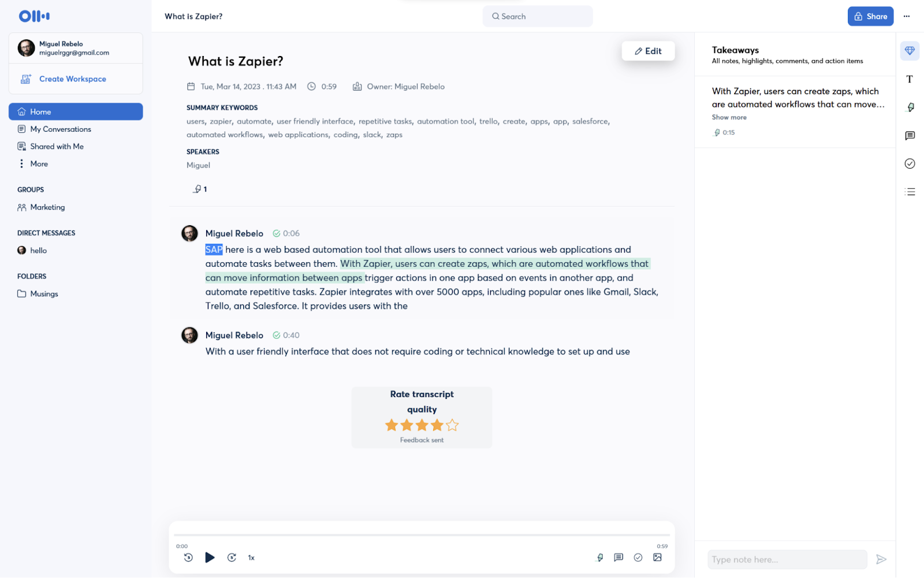Expand the More sidebar menu
Screen dimensions: 924x578
39,164
